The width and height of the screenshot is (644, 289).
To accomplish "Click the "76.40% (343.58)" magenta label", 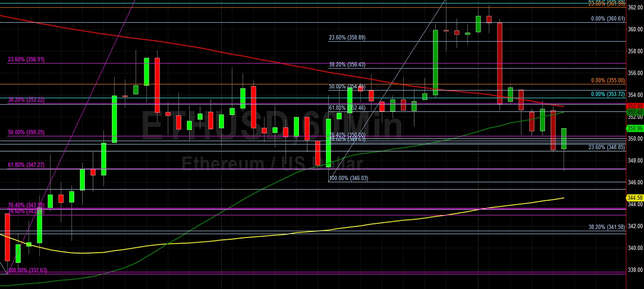I will coord(26,205).
